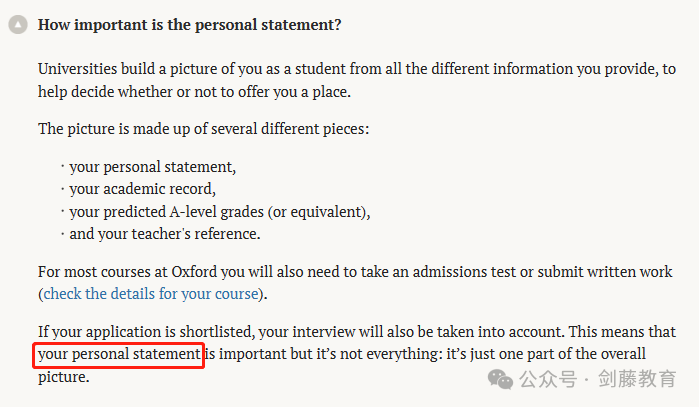
Task: Click the bullet item 'your academic record,'
Action: click(142, 189)
